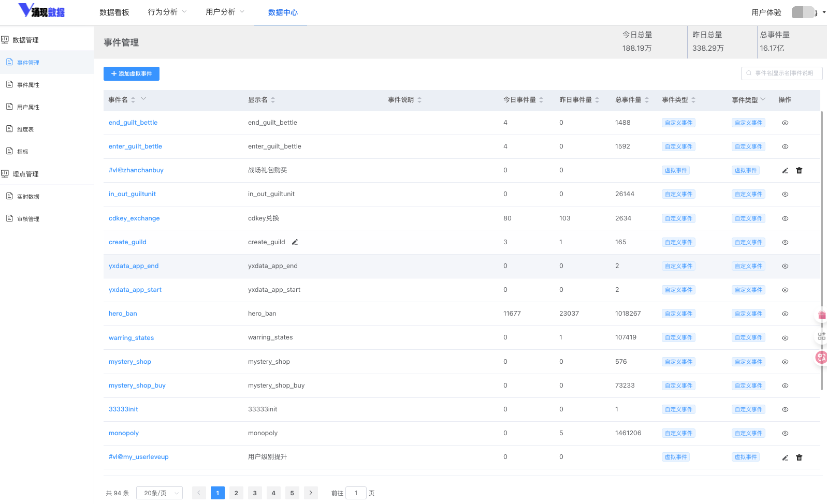Edit the #vl@zhanchanbuy virtual event

pos(785,171)
